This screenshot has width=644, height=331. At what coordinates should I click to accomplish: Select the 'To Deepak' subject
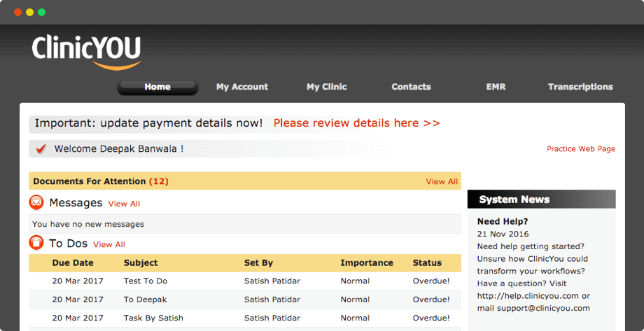point(145,300)
